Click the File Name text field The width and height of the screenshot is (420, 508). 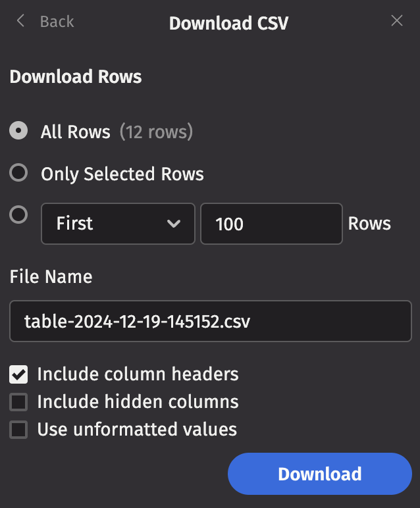click(211, 321)
